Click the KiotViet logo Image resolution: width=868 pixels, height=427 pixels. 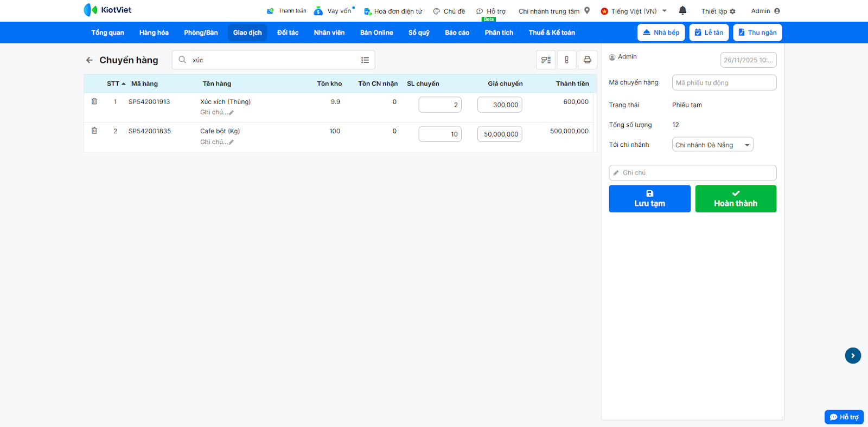107,10
